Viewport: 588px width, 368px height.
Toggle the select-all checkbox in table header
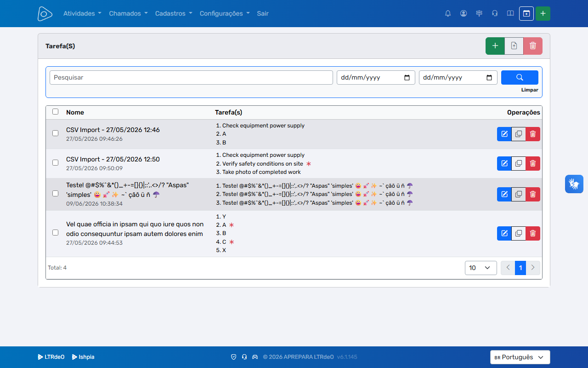(56, 111)
